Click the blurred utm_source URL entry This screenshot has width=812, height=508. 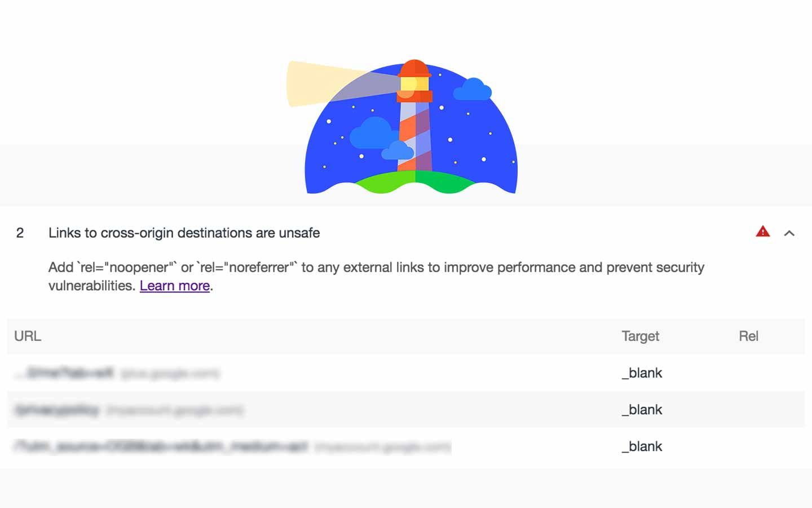pos(233,447)
